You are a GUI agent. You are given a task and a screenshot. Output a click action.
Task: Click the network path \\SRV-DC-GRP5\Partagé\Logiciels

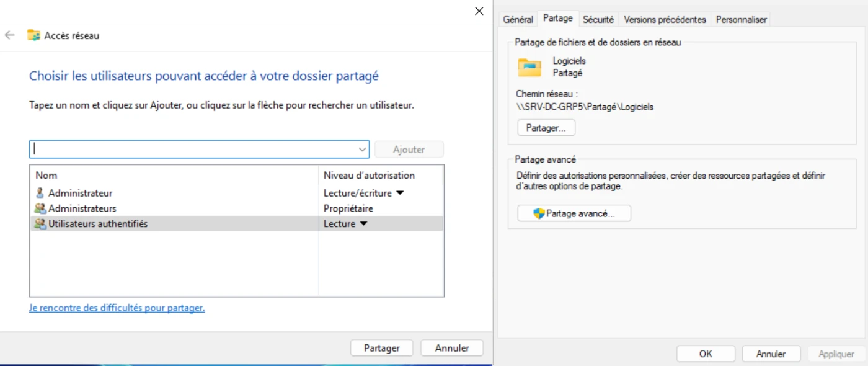585,107
